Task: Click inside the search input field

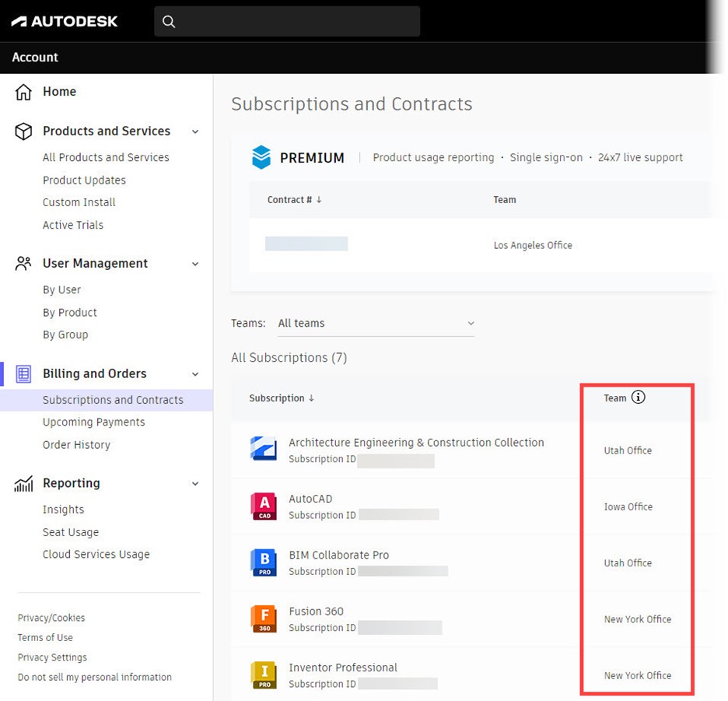Action: tap(286, 21)
